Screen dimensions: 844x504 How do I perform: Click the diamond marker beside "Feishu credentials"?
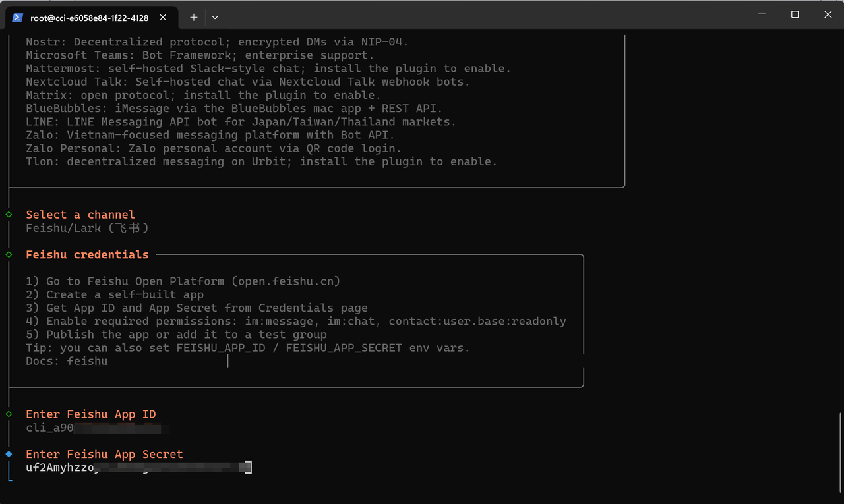click(x=7, y=254)
